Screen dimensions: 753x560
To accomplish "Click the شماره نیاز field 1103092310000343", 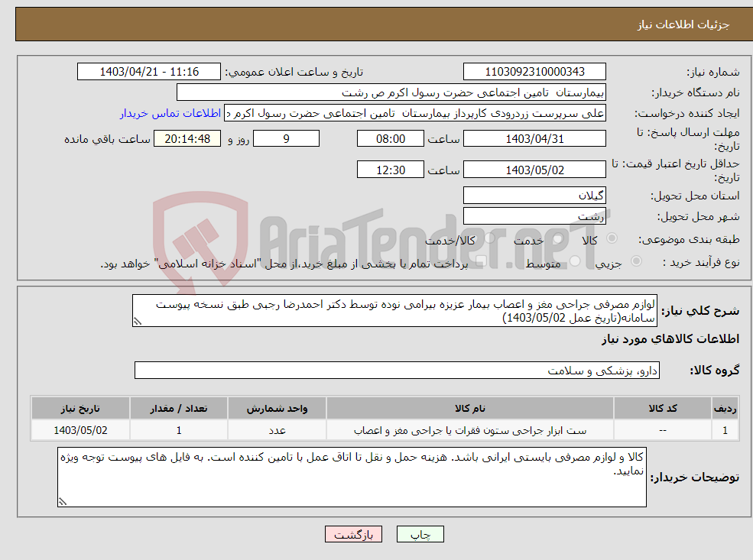I will (x=534, y=72).
